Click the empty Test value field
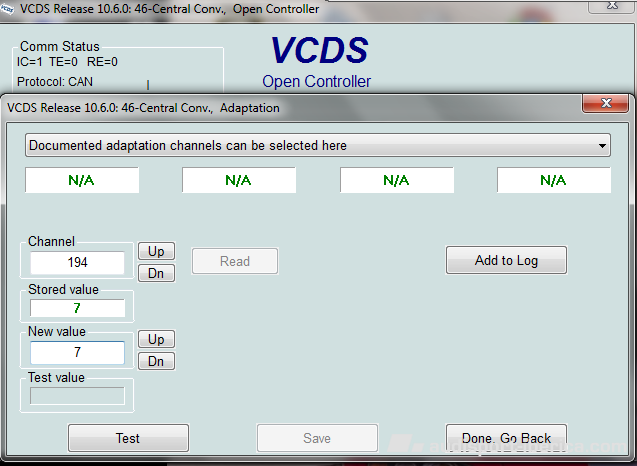Image resolution: width=637 pixels, height=466 pixels. coord(77,396)
